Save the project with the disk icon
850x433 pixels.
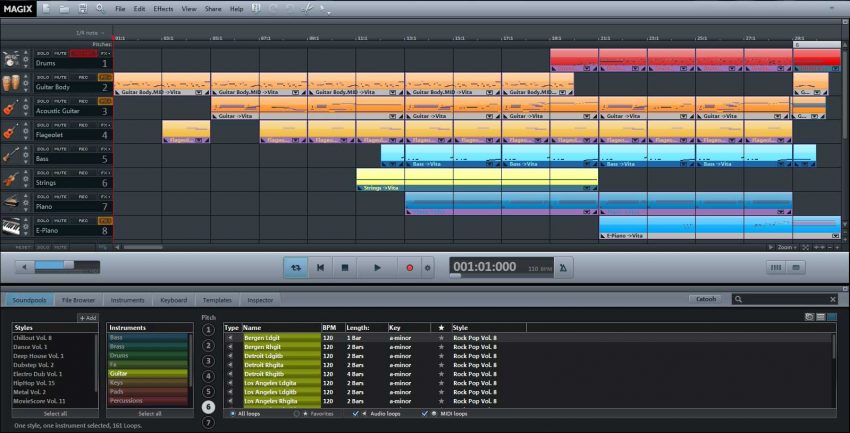(x=82, y=8)
